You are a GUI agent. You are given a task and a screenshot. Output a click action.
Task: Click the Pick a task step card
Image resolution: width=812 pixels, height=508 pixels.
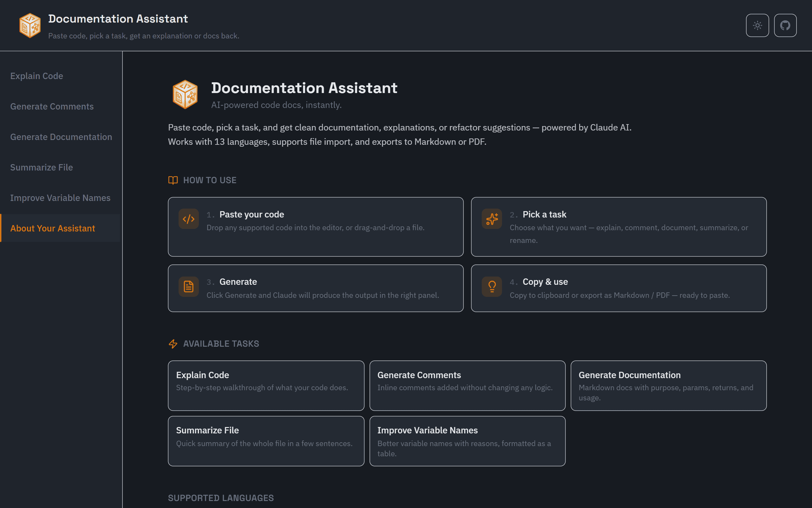pyautogui.click(x=619, y=227)
